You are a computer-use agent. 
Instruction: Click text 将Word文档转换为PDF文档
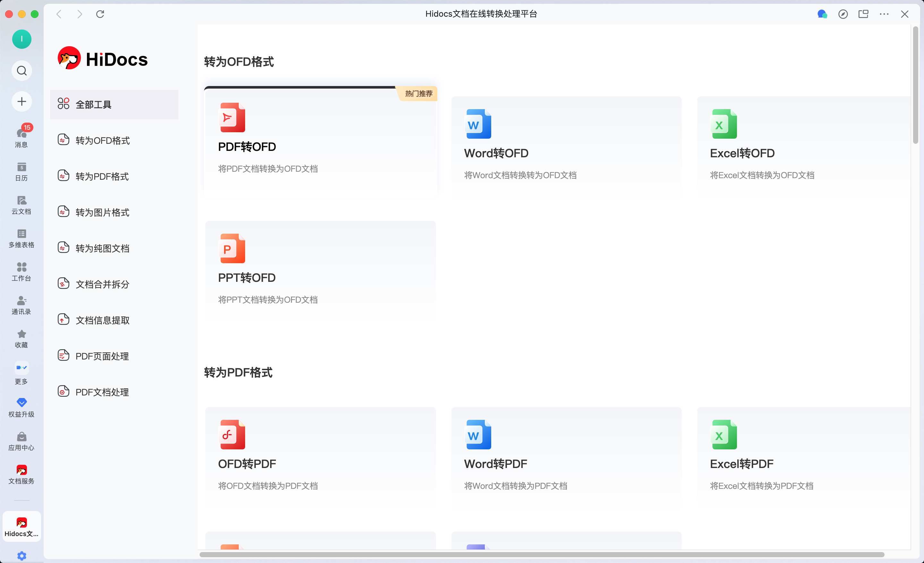(x=516, y=486)
